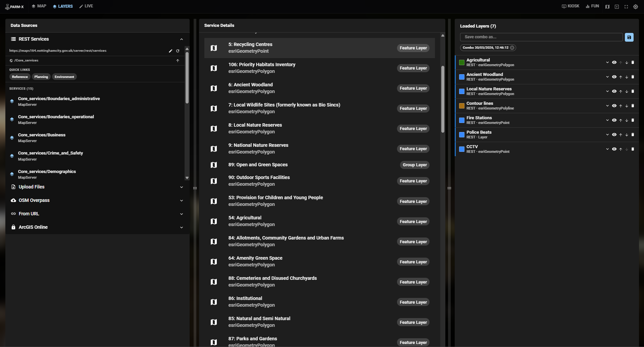Hide the Contour lines layer
The height and width of the screenshot is (347, 644).
[x=614, y=106]
